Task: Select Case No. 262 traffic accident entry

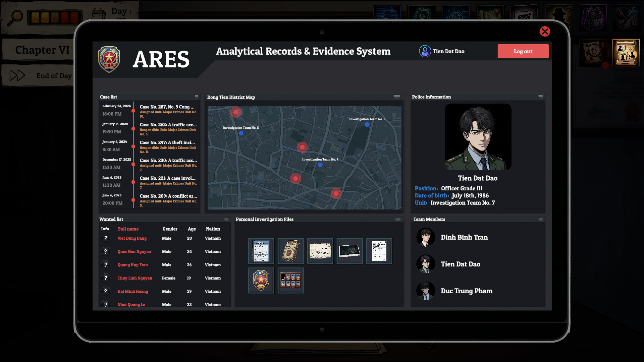Action: point(150,129)
